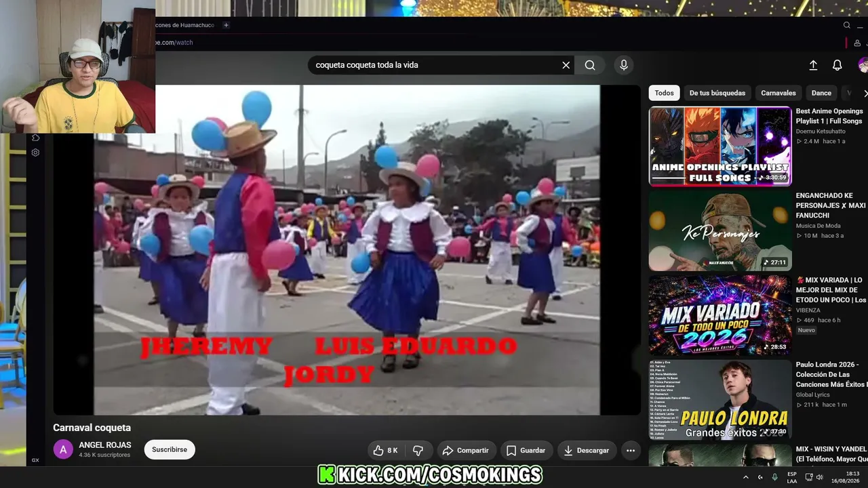The image size is (868, 488).
Task: Show hidden tray icons chevron
Action: coord(746,477)
